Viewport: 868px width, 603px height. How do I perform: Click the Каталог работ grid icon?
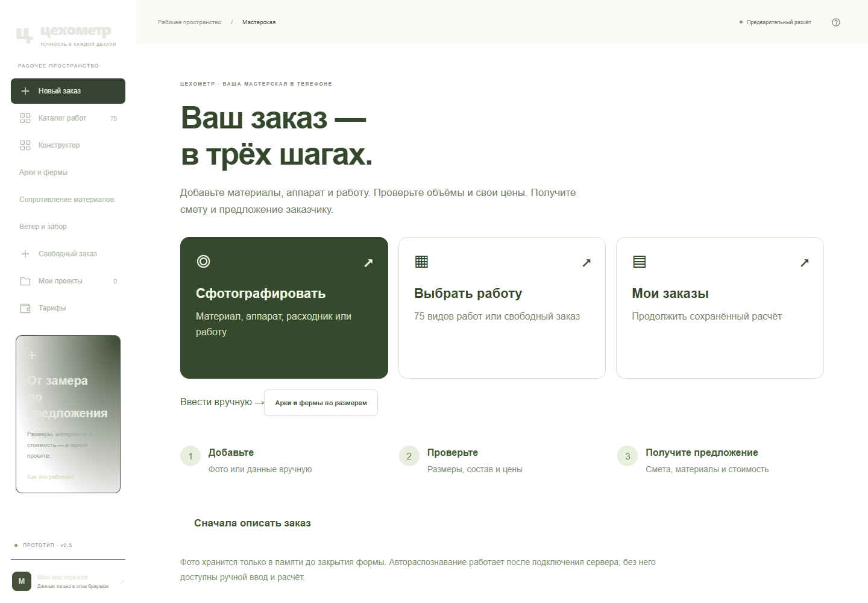click(25, 118)
